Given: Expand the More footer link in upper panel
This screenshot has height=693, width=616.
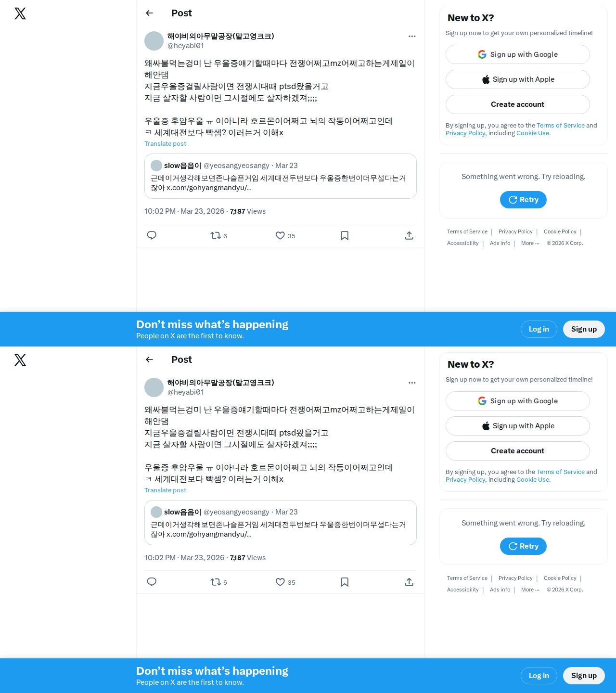Looking at the screenshot, I should pos(530,243).
